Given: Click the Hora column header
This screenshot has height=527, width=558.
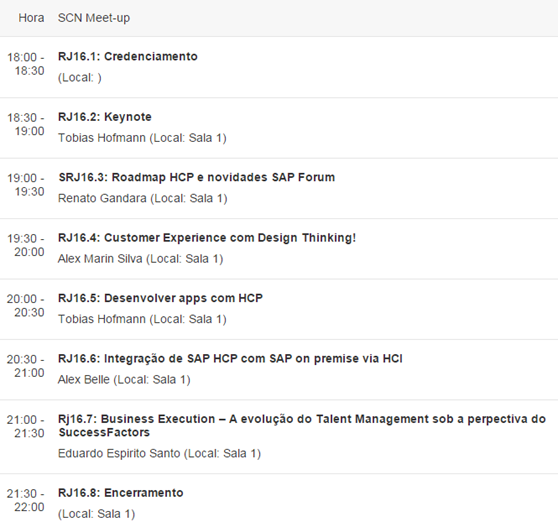Looking at the screenshot, I should pyautogui.click(x=31, y=18).
